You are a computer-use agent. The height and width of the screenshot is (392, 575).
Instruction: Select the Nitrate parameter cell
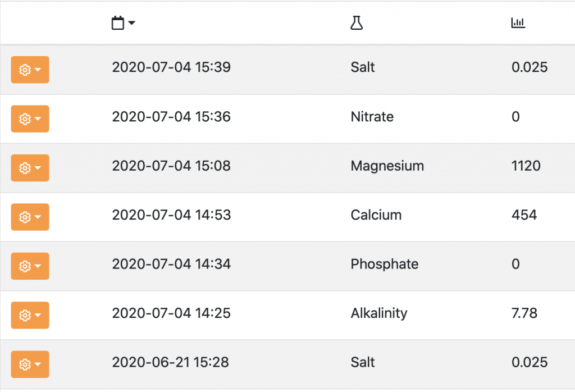tap(372, 117)
